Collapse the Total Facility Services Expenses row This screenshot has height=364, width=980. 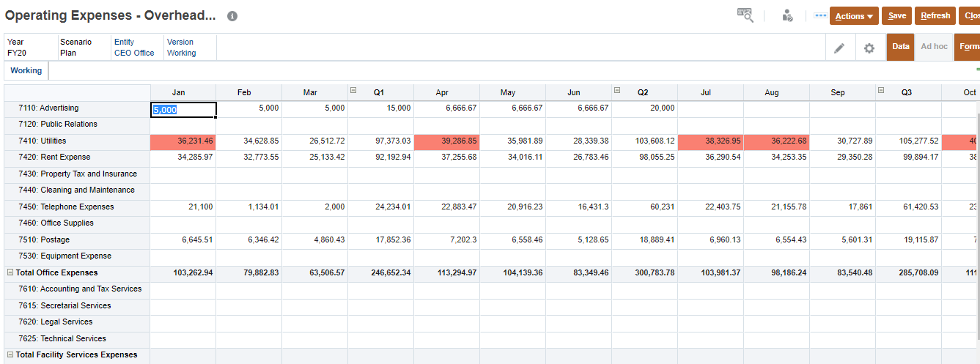(x=10, y=354)
